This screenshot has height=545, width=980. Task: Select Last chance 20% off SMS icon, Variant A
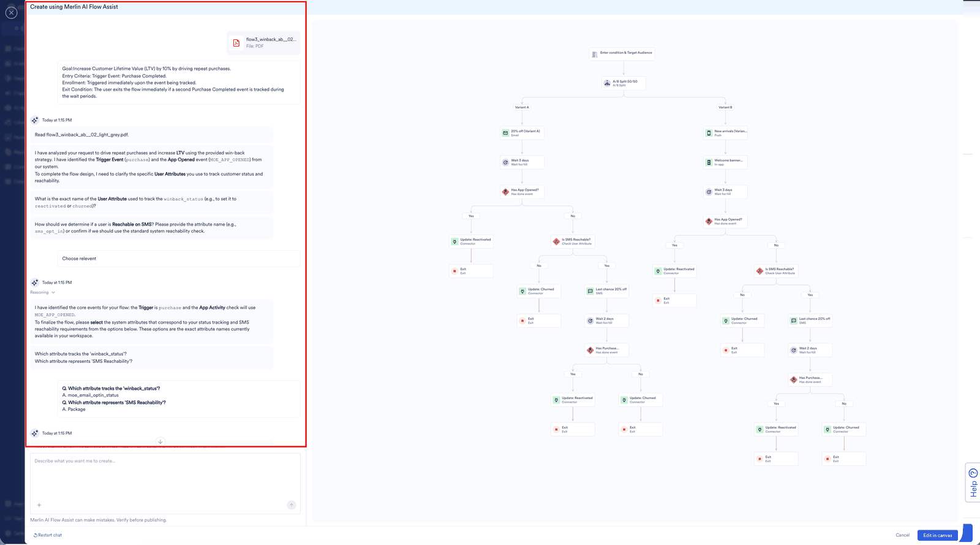(590, 291)
